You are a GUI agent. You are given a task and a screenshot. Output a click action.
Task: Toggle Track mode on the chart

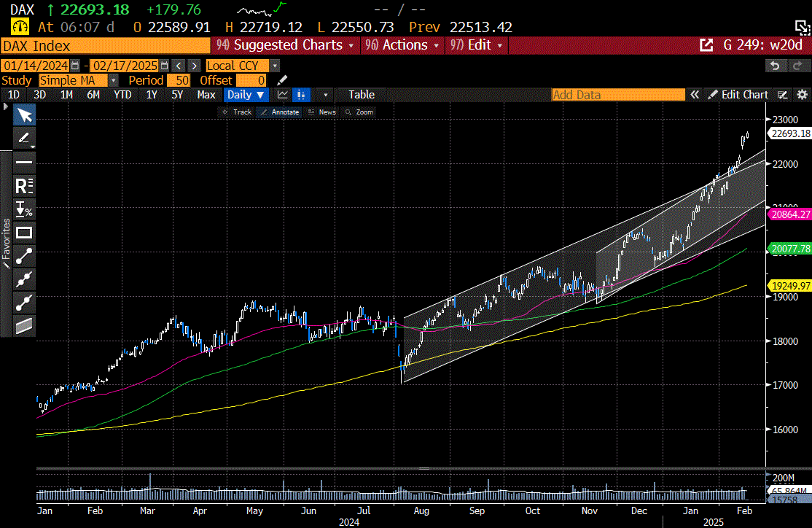pos(237,112)
